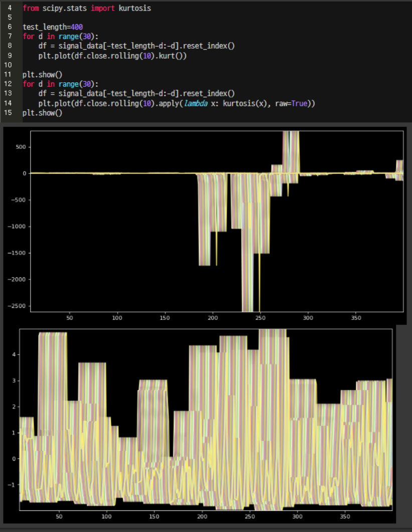Click x-axis tick 350 of the first plot

(x=356, y=318)
